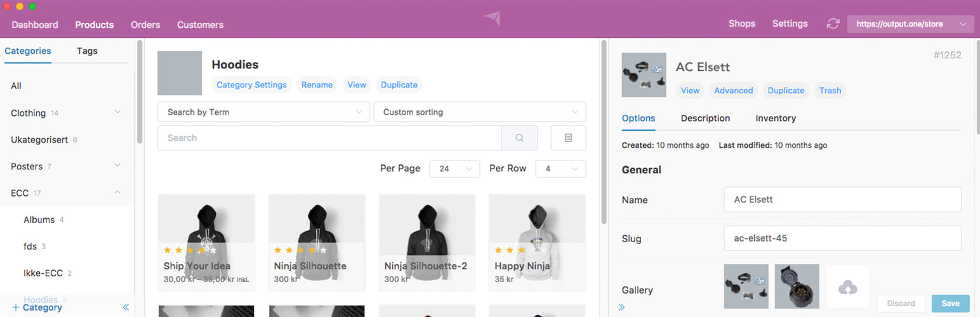Viewport: 980px width, 317px height.
Task: Switch to the Categories tab
Action: pos(28,51)
